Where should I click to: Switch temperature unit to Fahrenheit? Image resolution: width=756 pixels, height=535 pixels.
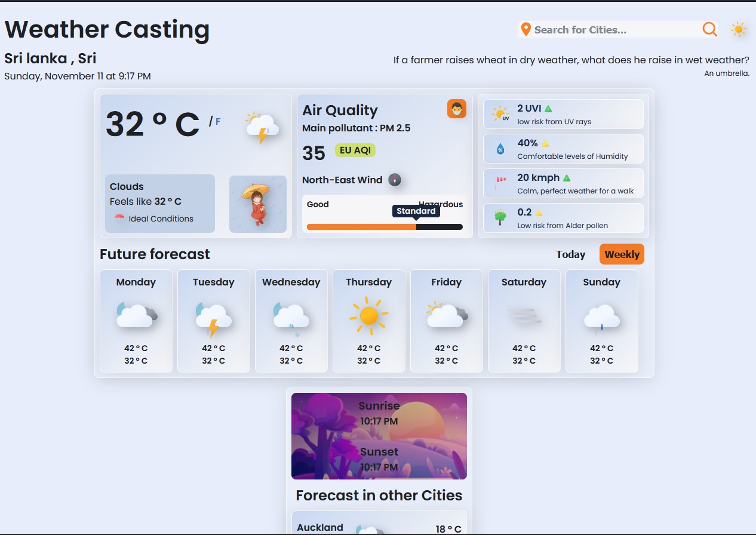point(218,122)
